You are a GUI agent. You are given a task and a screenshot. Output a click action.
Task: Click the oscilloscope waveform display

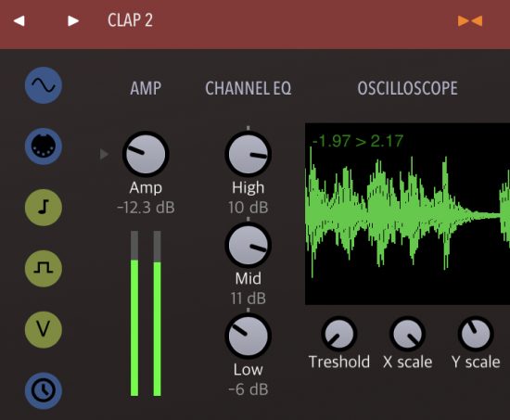click(408, 214)
